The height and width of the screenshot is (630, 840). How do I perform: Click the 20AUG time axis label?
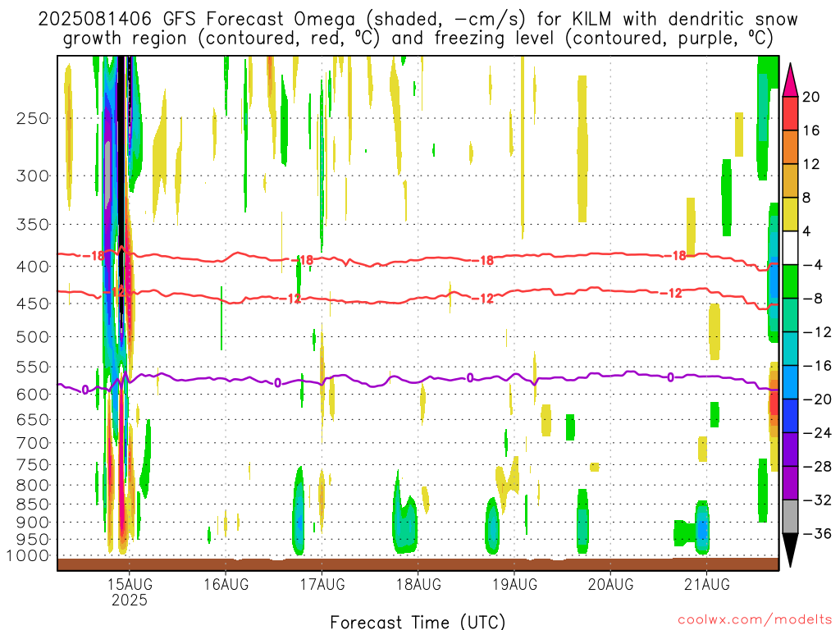point(610,584)
